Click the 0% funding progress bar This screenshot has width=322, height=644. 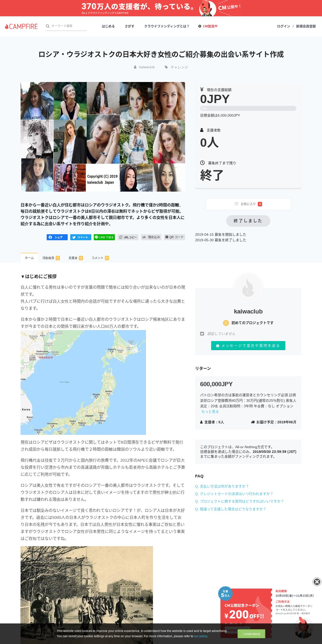(x=248, y=108)
